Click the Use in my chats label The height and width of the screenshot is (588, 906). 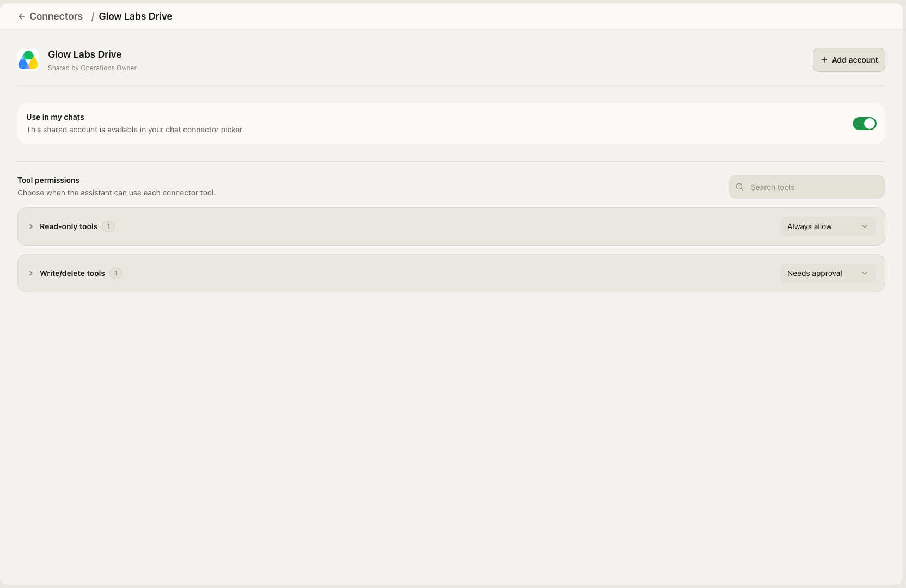[x=55, y=117]
